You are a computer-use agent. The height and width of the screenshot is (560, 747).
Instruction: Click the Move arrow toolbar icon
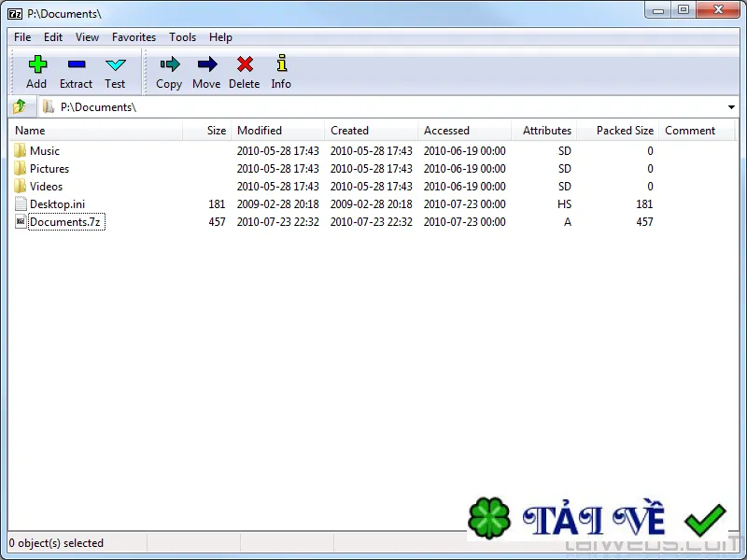click(207, 64)
